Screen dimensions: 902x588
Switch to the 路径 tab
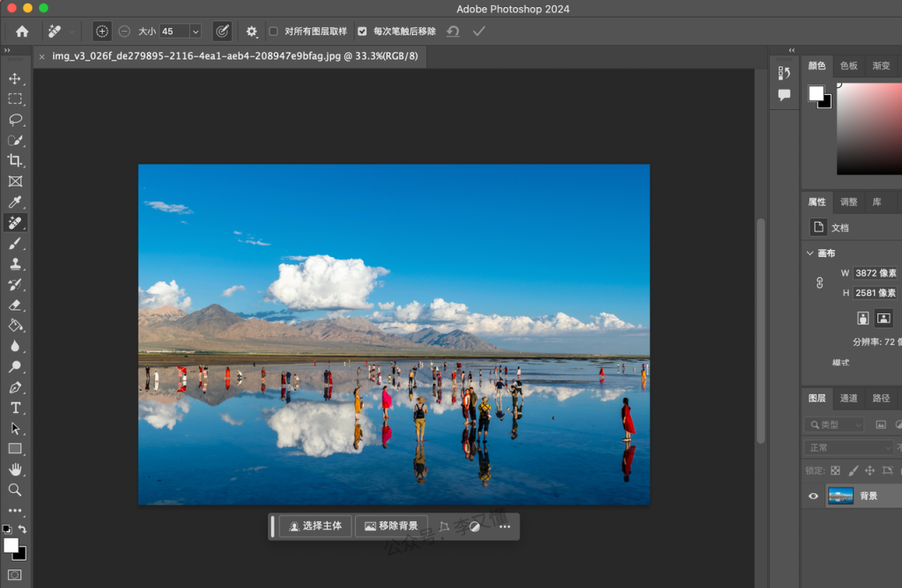coord(881,398)
